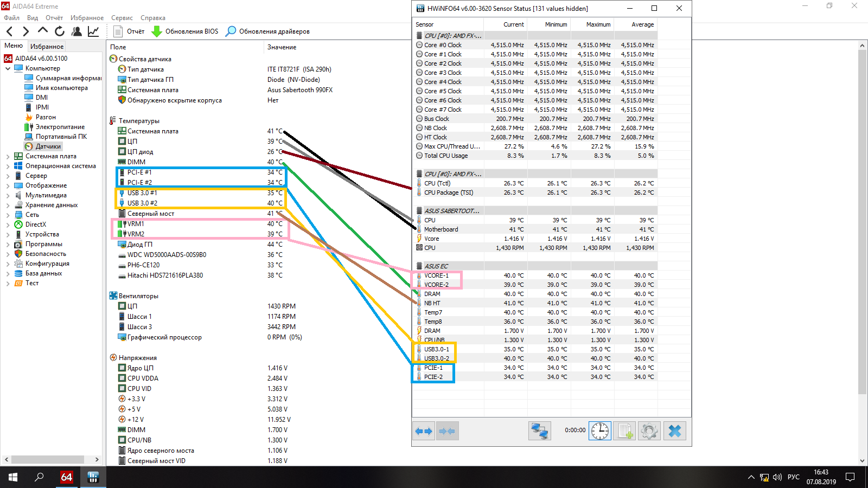Expand the Хранение данных tree node
868x488 pixels.
click(8, 205)
